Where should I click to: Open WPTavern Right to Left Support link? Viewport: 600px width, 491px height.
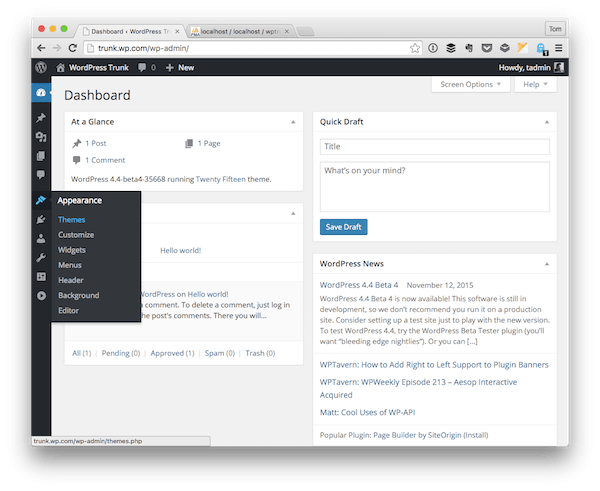pos(434,365)
